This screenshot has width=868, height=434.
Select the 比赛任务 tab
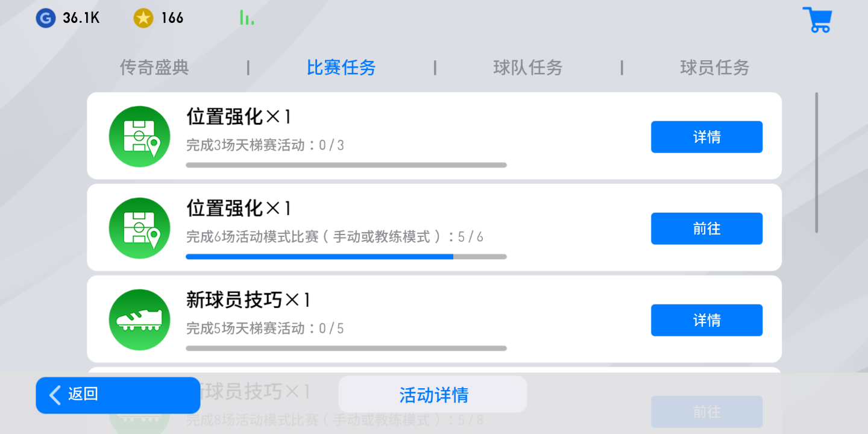coord(341,68)
